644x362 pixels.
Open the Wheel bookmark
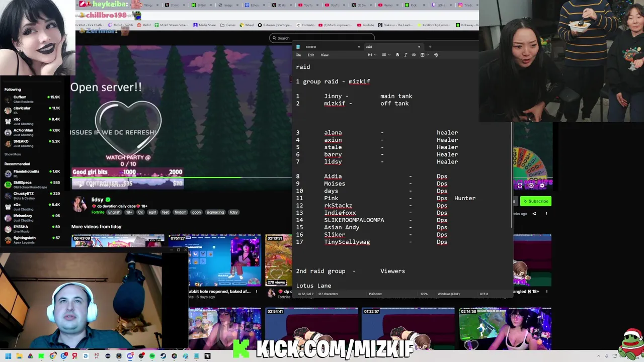pos(247,25)
